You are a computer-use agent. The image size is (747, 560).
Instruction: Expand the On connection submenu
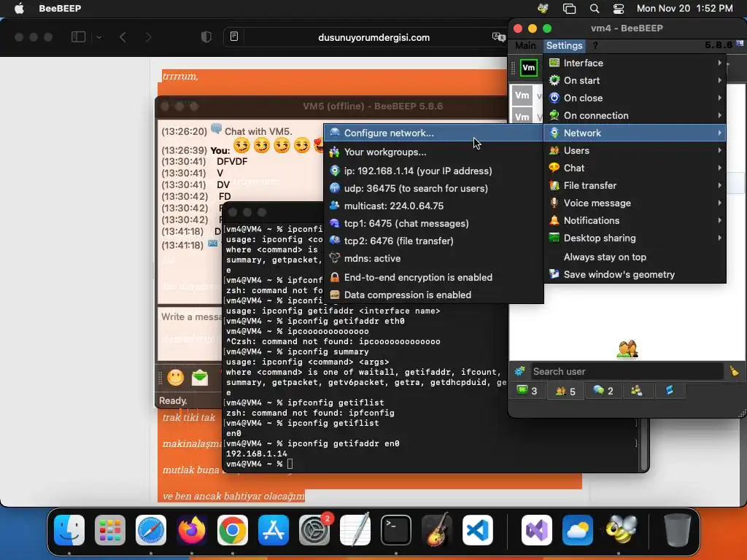[635, 116]
